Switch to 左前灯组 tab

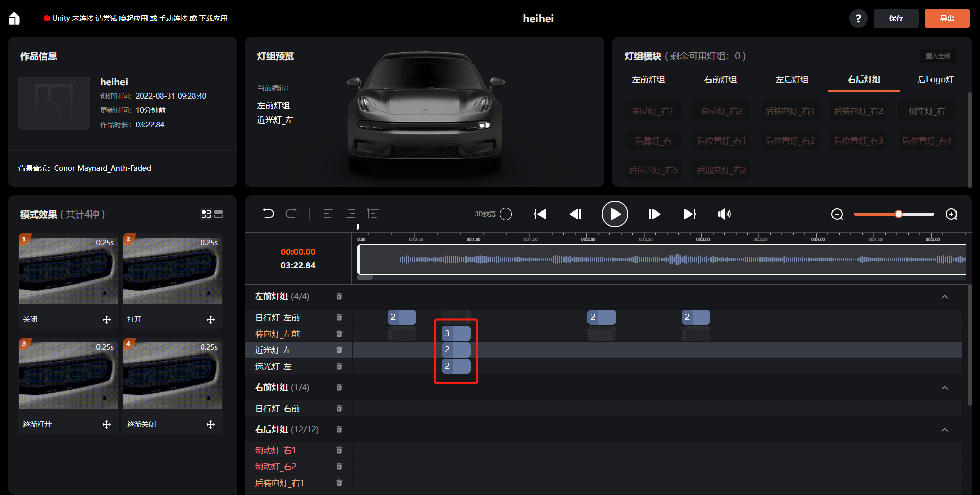tap(648, 79)
